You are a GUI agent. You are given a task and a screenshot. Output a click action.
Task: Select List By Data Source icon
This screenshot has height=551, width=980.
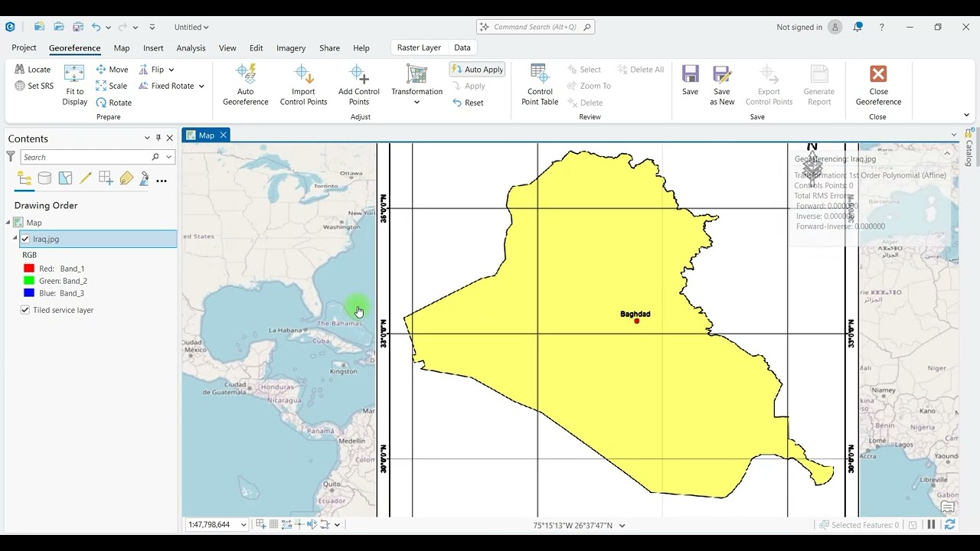tap(44, 179)
